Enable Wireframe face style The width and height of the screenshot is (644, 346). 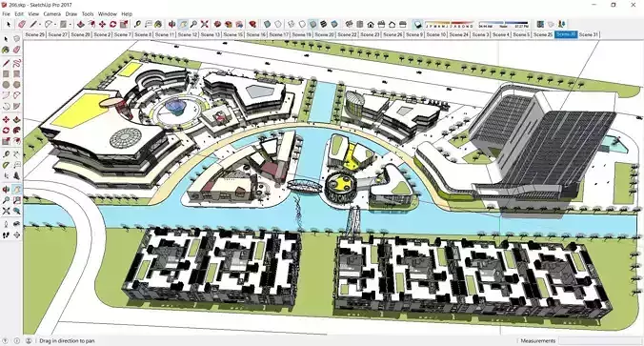(x=291, y=24)
